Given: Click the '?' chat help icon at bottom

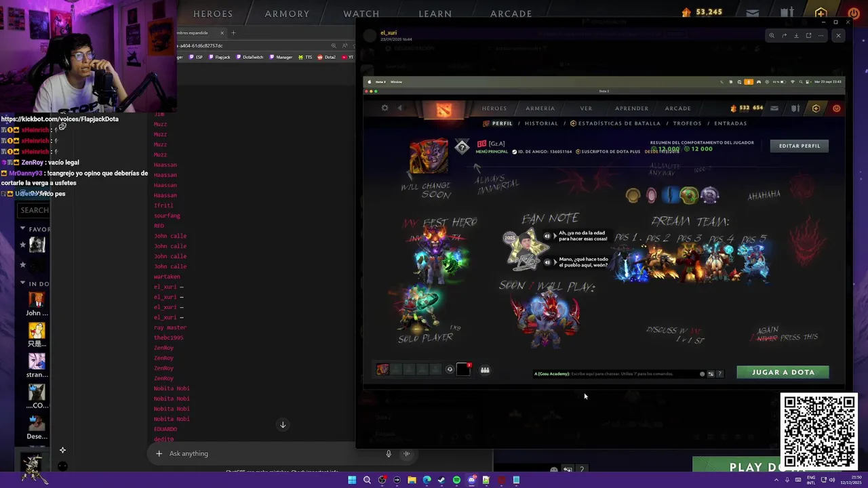Looking at the screenshot, I should 581,469.
